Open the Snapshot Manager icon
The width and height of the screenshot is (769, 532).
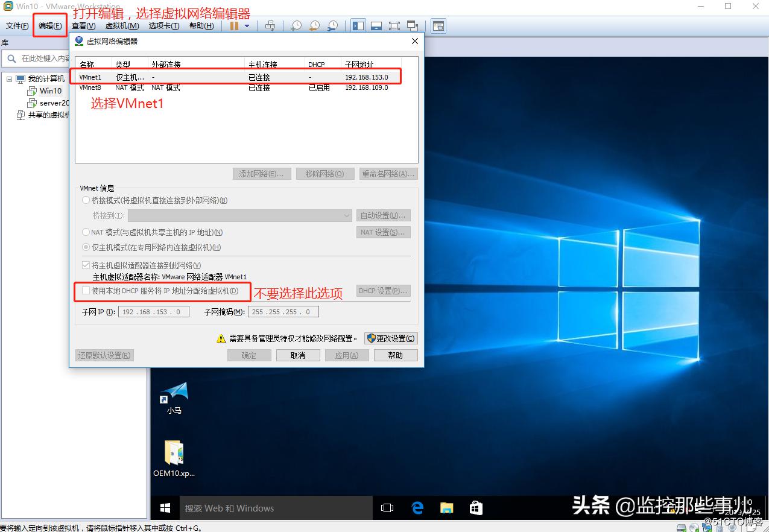coord(332,25)
